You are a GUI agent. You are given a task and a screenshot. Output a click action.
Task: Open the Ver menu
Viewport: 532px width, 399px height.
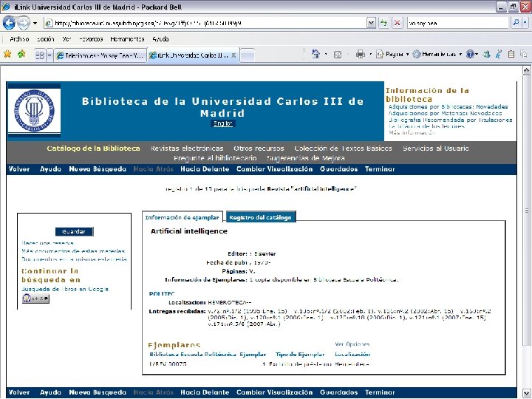pos(66,39)
